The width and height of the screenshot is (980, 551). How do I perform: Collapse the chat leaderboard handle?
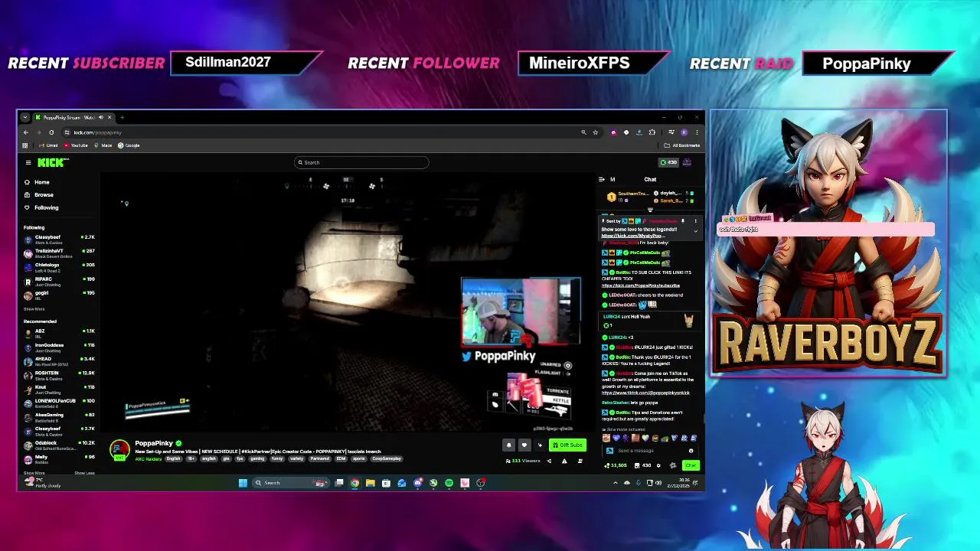pos(650,210)
